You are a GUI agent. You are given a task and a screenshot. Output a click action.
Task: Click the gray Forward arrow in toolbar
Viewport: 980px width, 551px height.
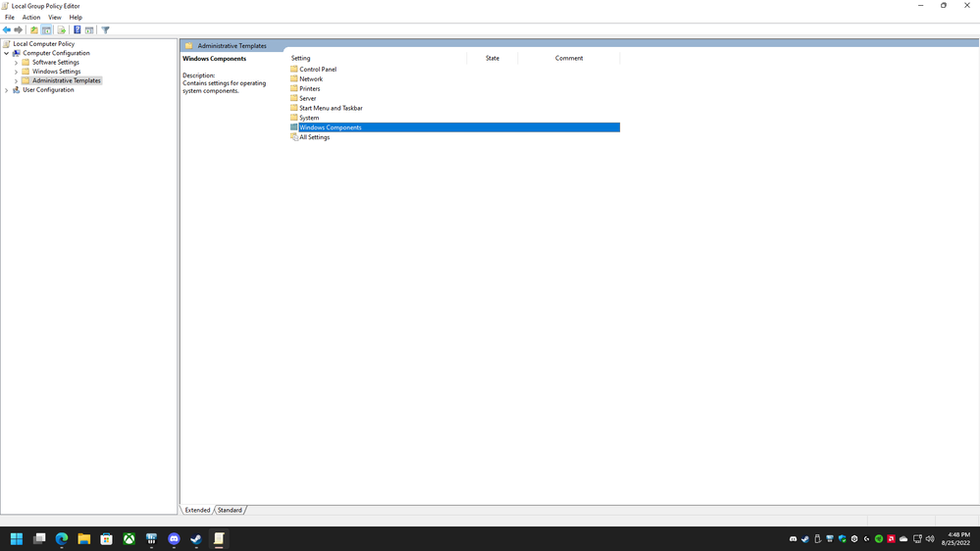(18, 30)
